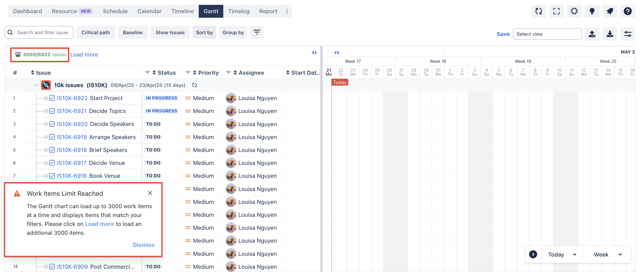Enter fullscreen mode via expand icon
644x272 pixels.
556,11
